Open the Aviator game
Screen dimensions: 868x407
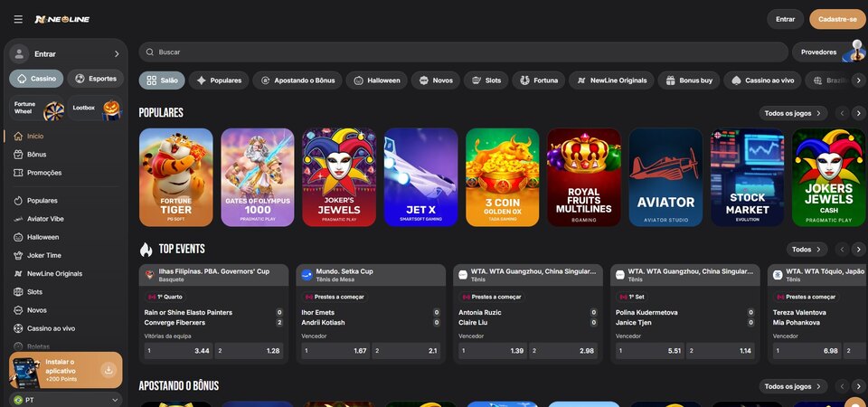tap(666, 177)
